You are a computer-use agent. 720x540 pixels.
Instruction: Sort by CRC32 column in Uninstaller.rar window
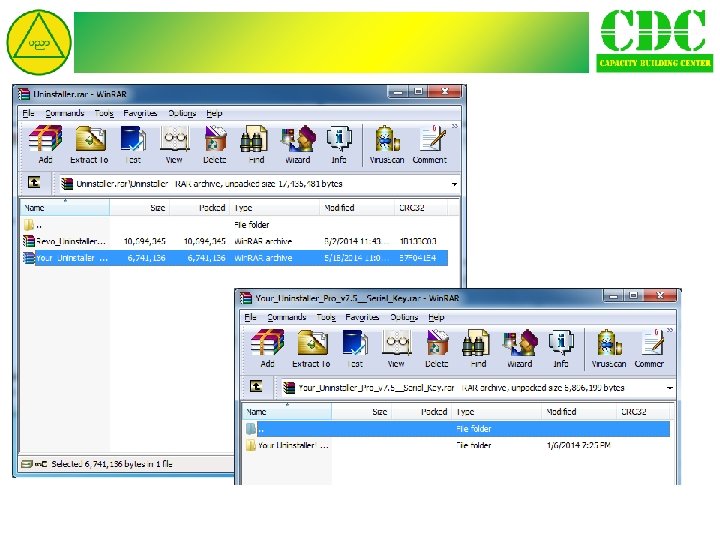tap(421, 208)
